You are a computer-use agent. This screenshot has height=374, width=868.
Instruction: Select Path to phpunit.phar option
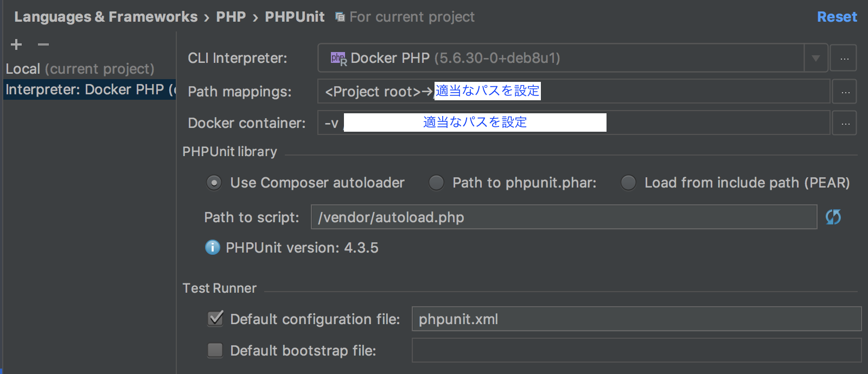(436, 183)
